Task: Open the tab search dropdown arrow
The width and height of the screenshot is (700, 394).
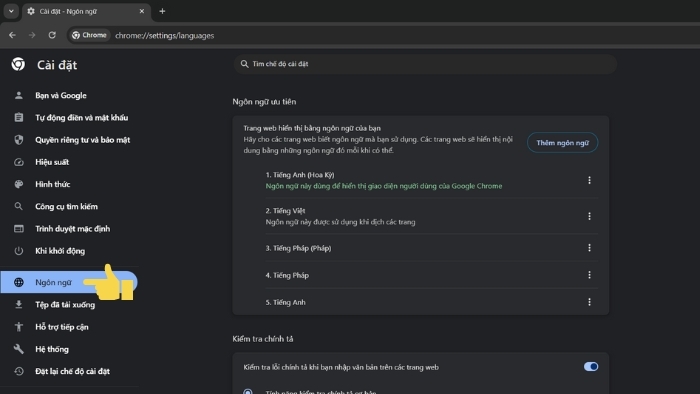Action: tap(11, 11)
